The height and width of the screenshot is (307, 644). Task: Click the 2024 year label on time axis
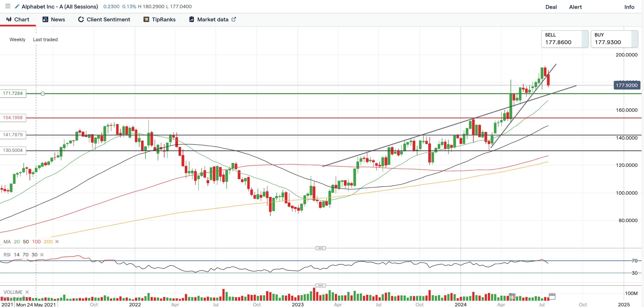[x=460, y=304]
